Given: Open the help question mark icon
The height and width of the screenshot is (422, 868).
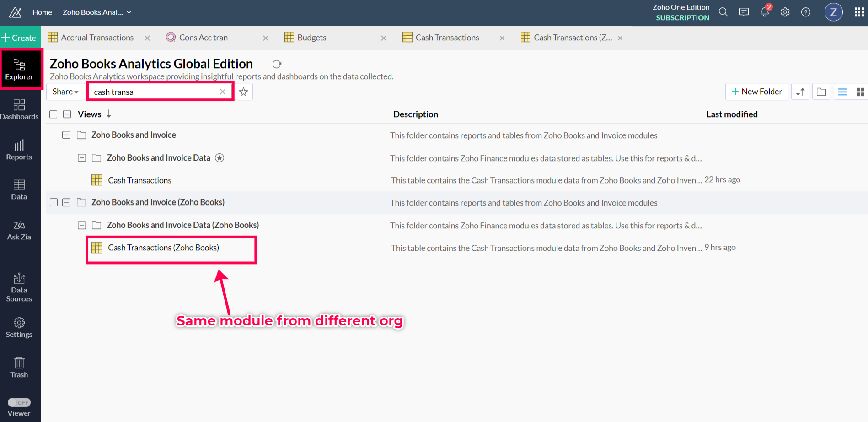Looking at the screenshot, I should tap(806, 12).
